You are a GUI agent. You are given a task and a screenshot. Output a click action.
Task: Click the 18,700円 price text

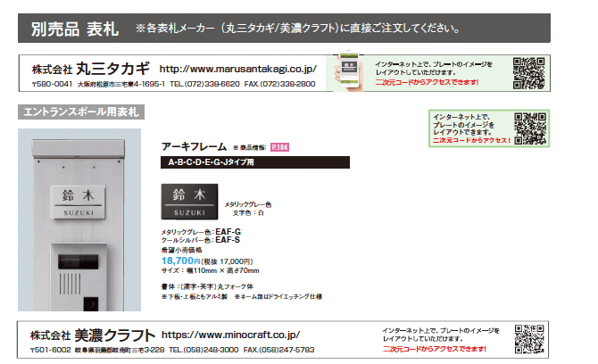[179, 259]
